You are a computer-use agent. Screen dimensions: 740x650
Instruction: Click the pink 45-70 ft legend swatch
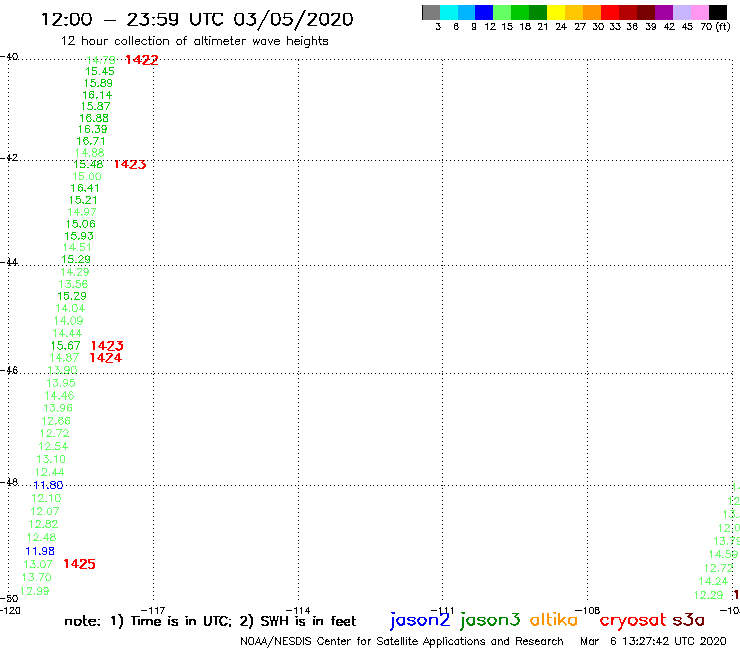tap(700, 12)
